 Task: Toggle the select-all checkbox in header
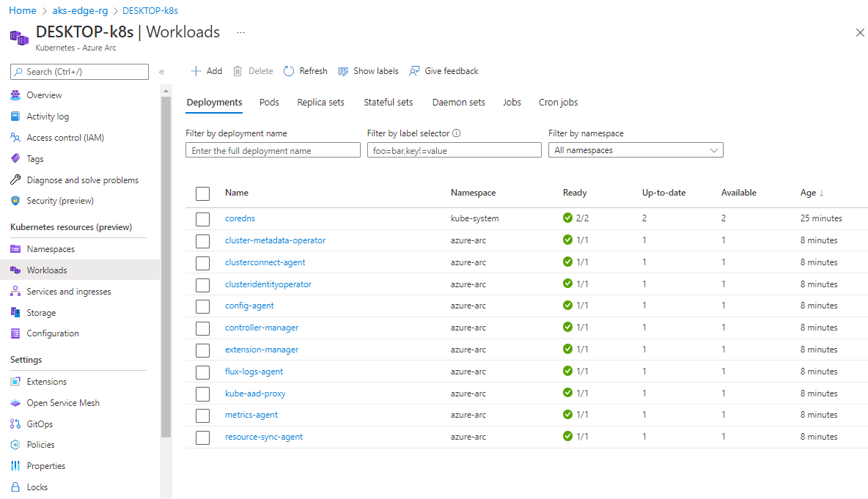click(x=203, y=193)
